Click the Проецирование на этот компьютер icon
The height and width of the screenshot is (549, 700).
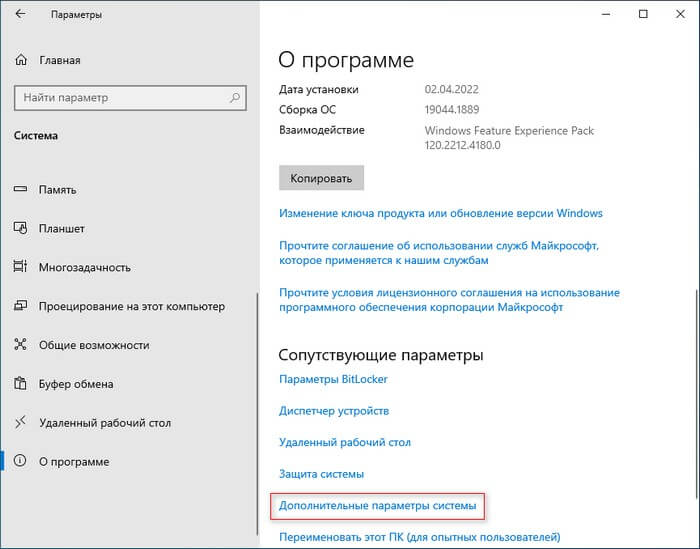pyautogui.click(x=20, y=306)
